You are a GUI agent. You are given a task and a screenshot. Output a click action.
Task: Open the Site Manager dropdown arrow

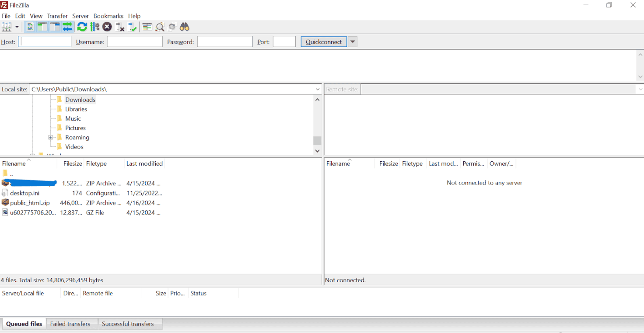[17, 27]
